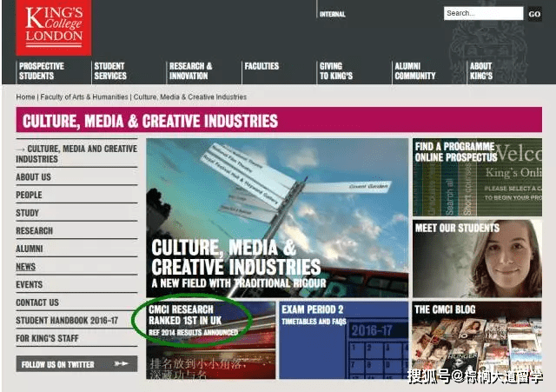Click the GO search button
Image resolution: width=556 pixels, height=392 pixels.
(534, 14)
